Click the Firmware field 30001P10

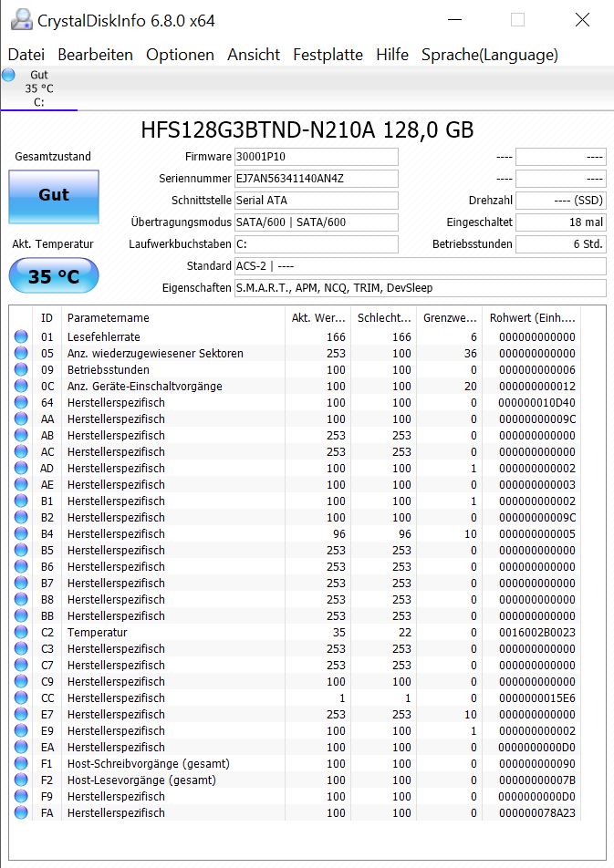click(317, 157)
